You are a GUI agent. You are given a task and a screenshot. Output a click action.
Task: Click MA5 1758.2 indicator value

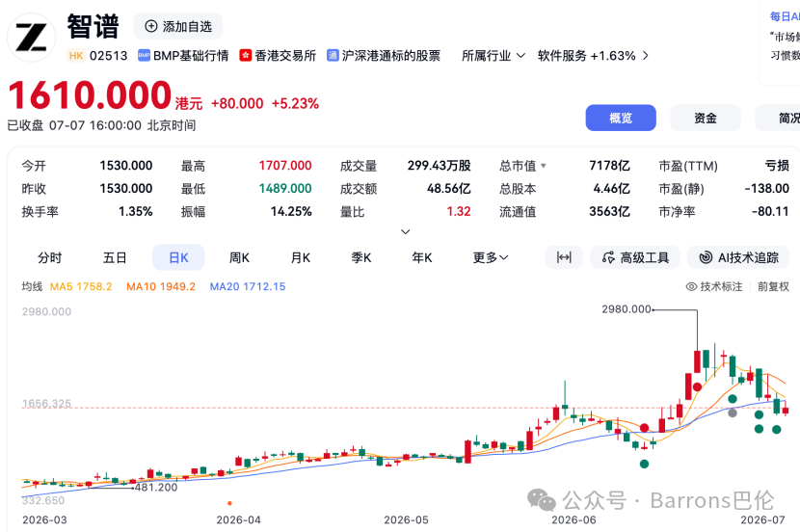81,286
